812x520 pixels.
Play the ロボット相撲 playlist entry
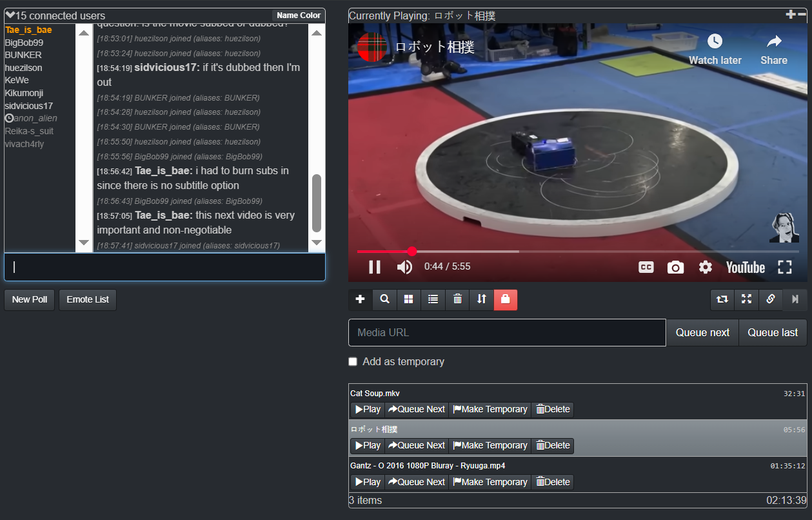pyautogui.click(x=368, y=445)
